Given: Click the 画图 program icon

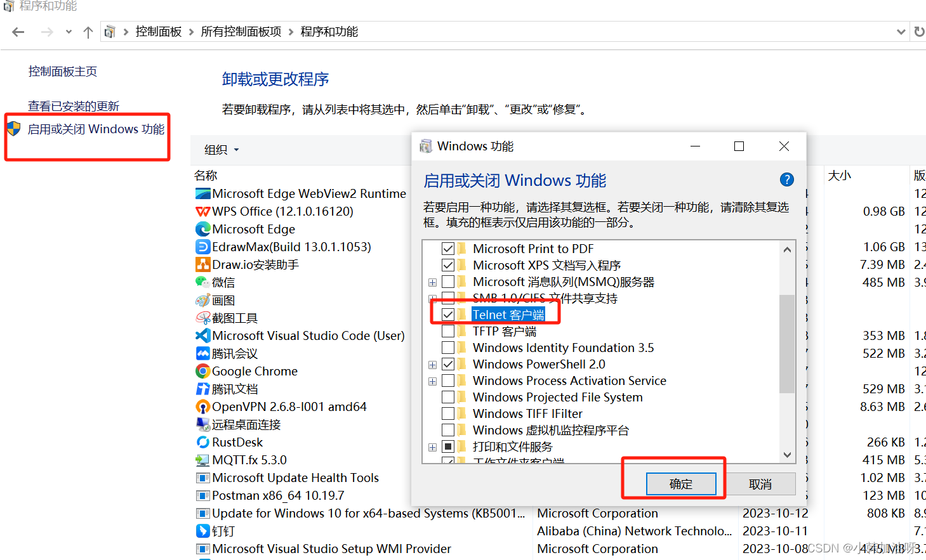Looking at the screenshot, I should (203, 300).
